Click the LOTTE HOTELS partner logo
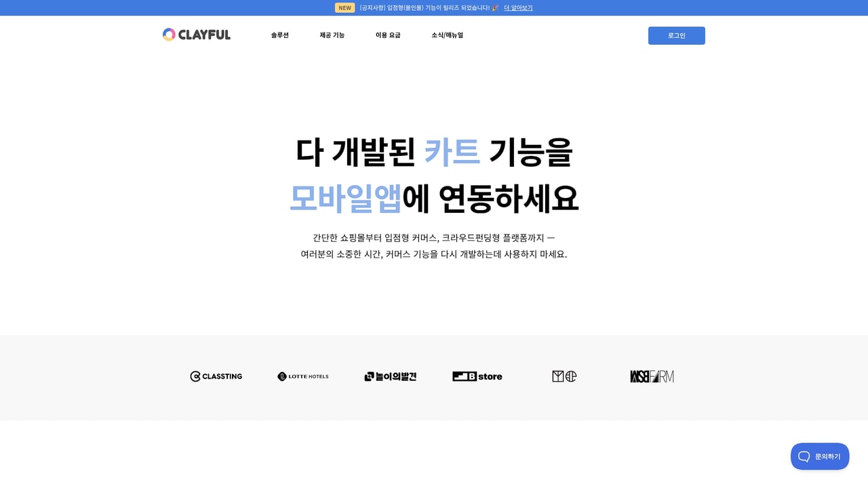Viewport: 868px width, 488px height. [302, 376]
